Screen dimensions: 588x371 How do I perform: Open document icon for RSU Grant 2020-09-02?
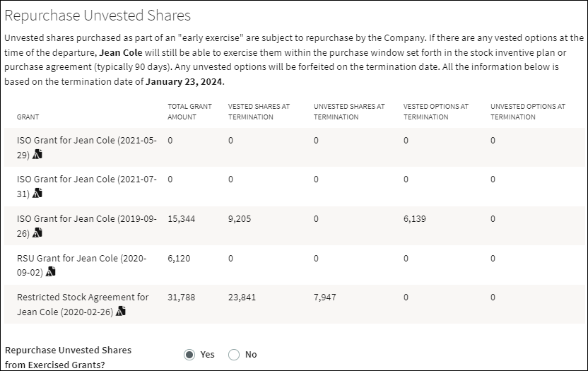[51, 271]
